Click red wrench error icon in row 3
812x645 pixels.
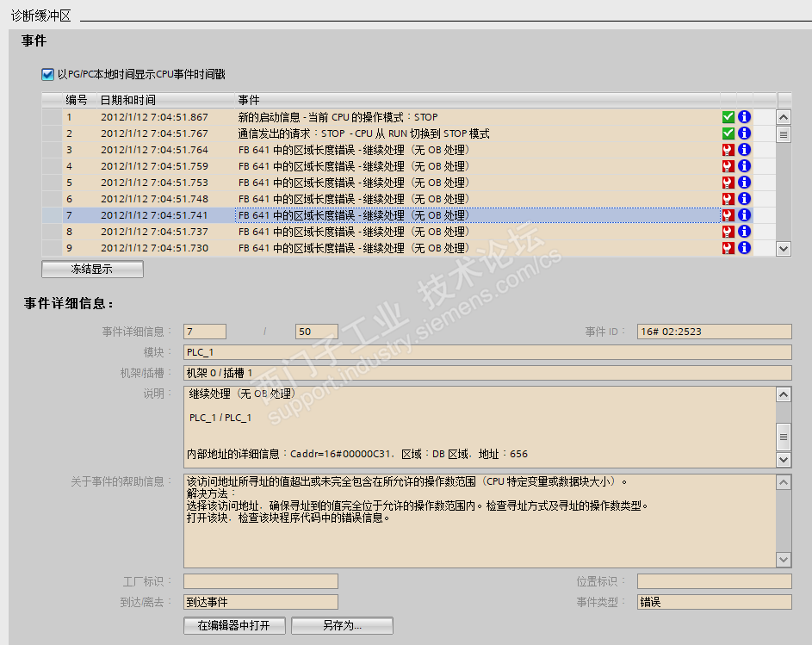728,150
